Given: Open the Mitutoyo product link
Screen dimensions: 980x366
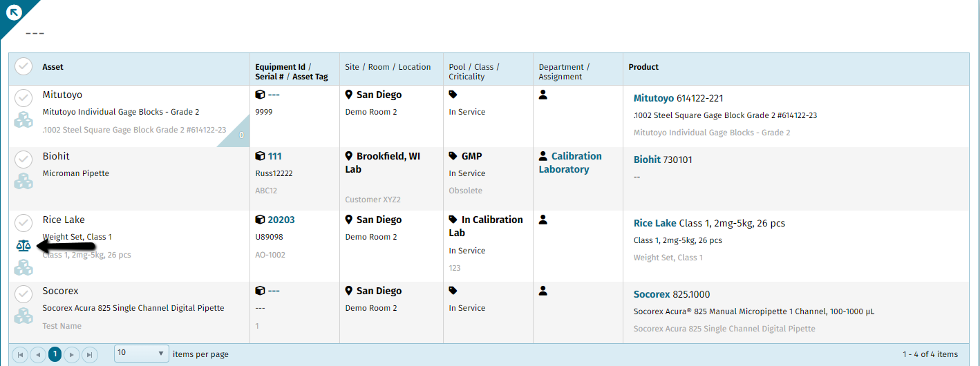Looking at the screenshot, I should [x=654, y=99].
